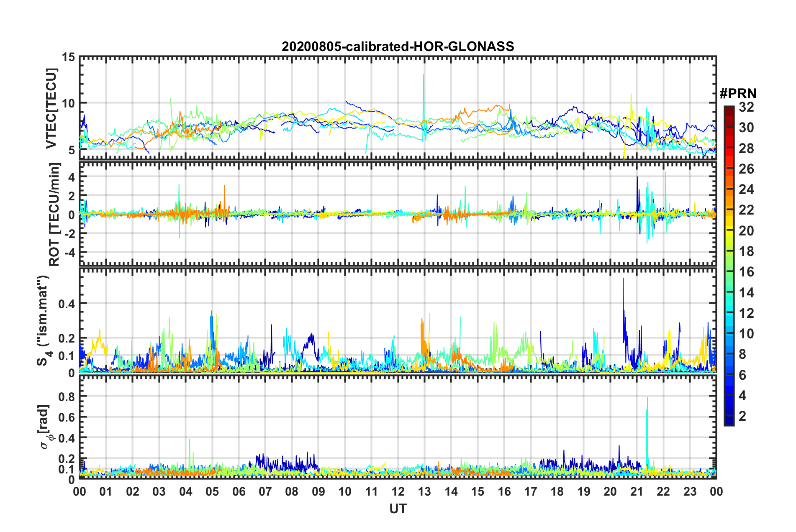Click VTEC y-axis tick label 15
The height and width of the screenshot is (532, 796).
69,57
